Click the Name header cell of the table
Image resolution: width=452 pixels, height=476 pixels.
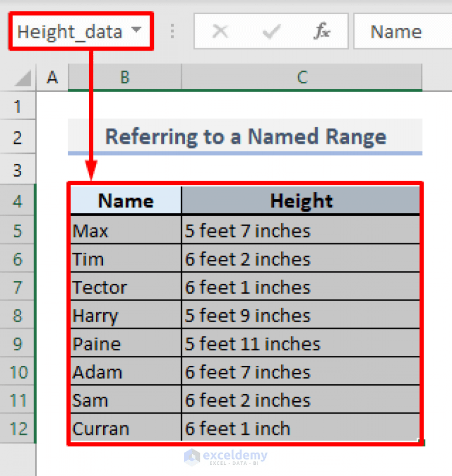[124, 201]
